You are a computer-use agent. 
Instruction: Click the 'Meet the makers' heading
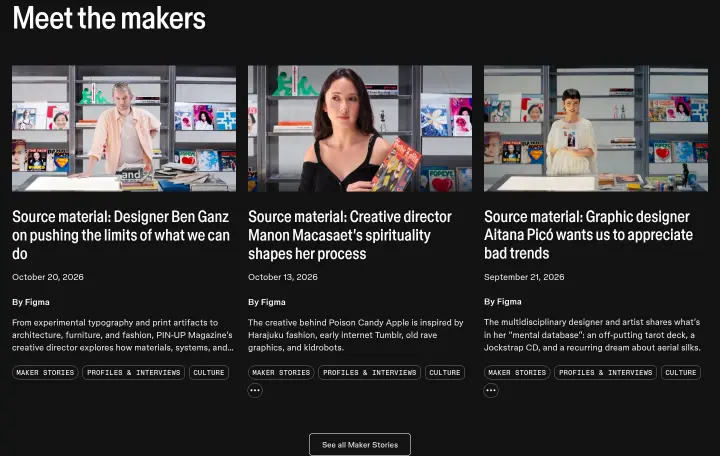tap(109, 18)
